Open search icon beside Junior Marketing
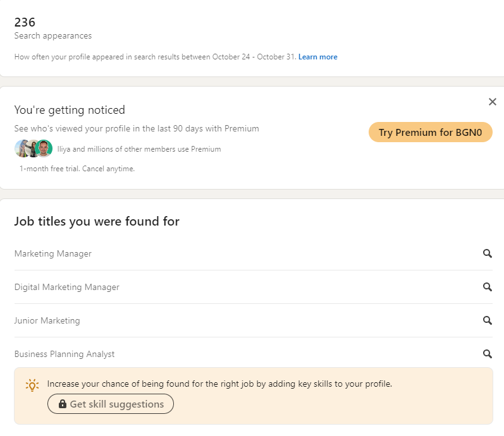Image resolution: width=504 pixels, height=436 pixels. (488, 320)
